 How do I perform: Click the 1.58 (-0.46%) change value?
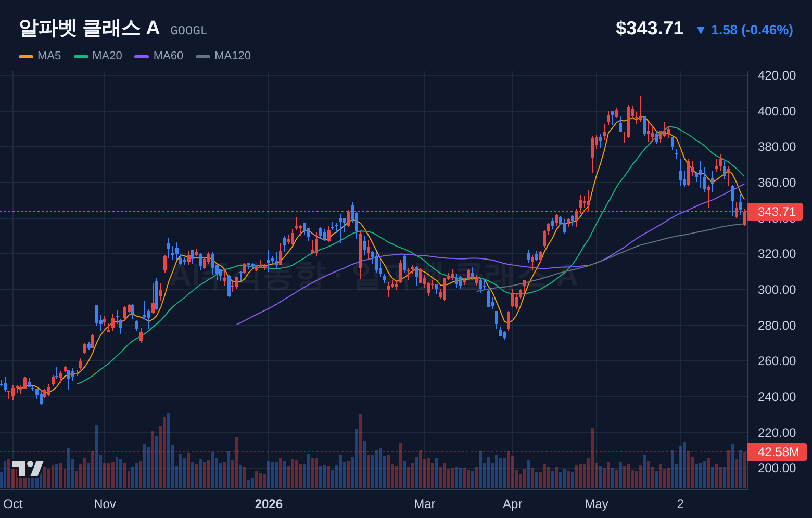752,30
